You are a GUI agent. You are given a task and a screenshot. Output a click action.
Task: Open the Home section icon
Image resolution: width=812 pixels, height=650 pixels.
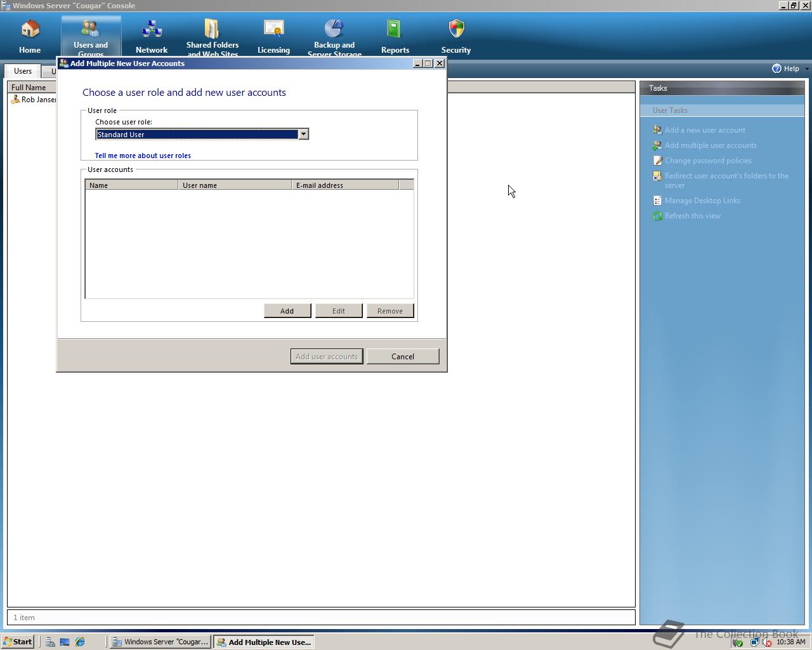click(30, 29)
